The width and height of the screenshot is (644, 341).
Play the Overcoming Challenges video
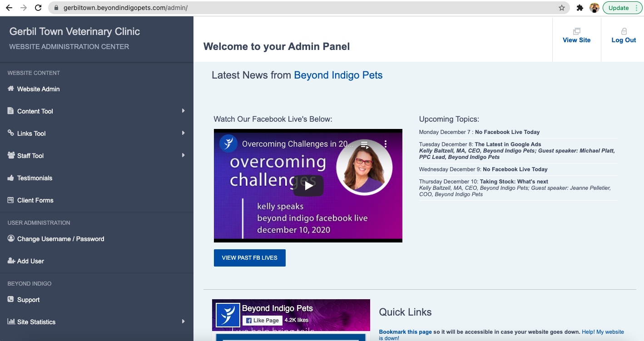[x=308, y=186]
